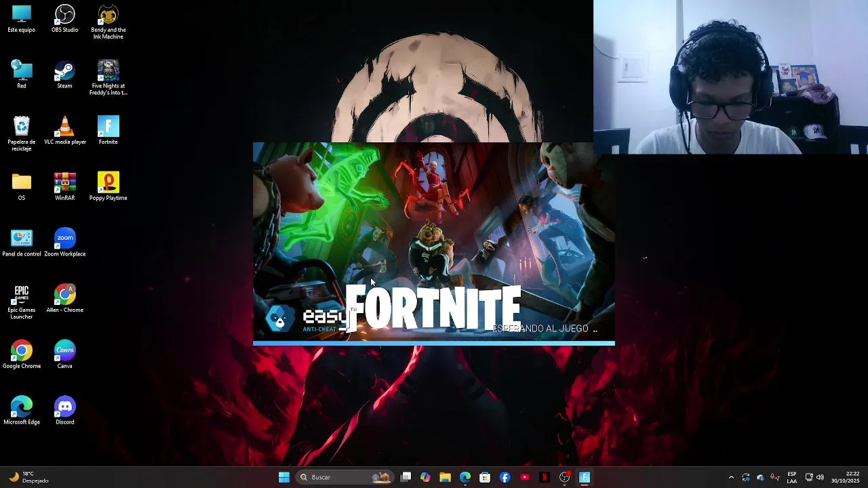Screen dimensions: 868x488
Task: Open Netflix from the taskbar
Action: (545, 477)
